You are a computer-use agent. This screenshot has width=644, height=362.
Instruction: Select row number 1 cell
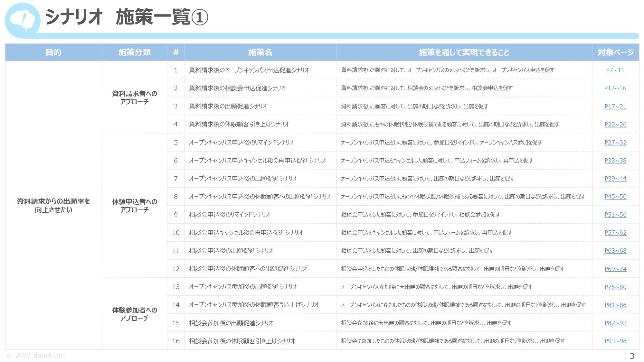click(x=176, y=70)
